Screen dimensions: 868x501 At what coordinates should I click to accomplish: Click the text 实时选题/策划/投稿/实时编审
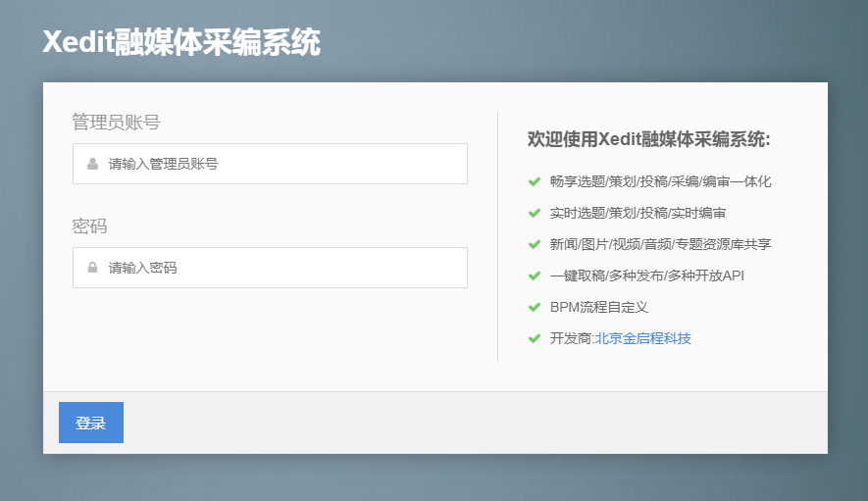(x=638, y=213)
